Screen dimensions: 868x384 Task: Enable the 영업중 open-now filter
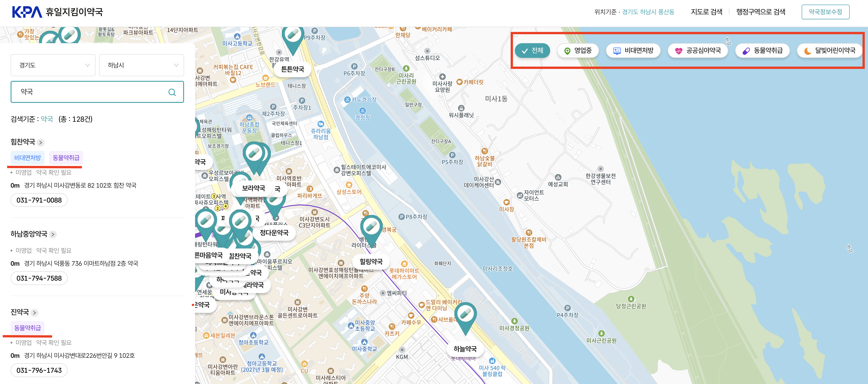tap(578, 51)
